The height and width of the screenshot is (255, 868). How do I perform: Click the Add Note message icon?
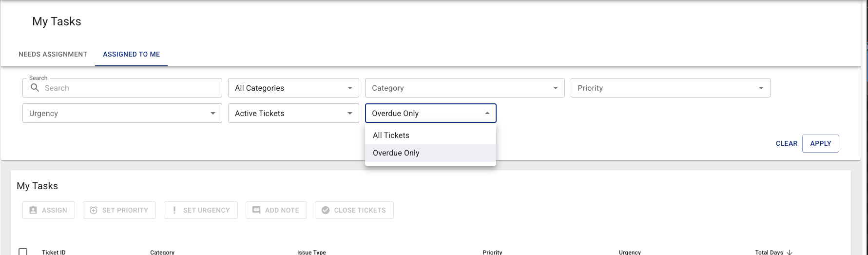(256, 210)
